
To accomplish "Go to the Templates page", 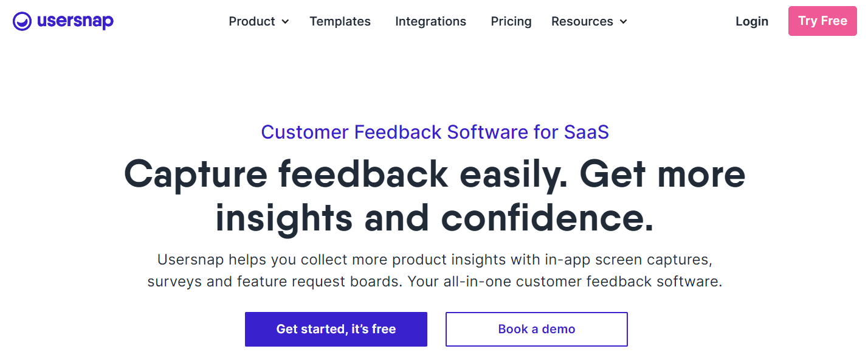I will pyautogui.click(x=340, y=21).
